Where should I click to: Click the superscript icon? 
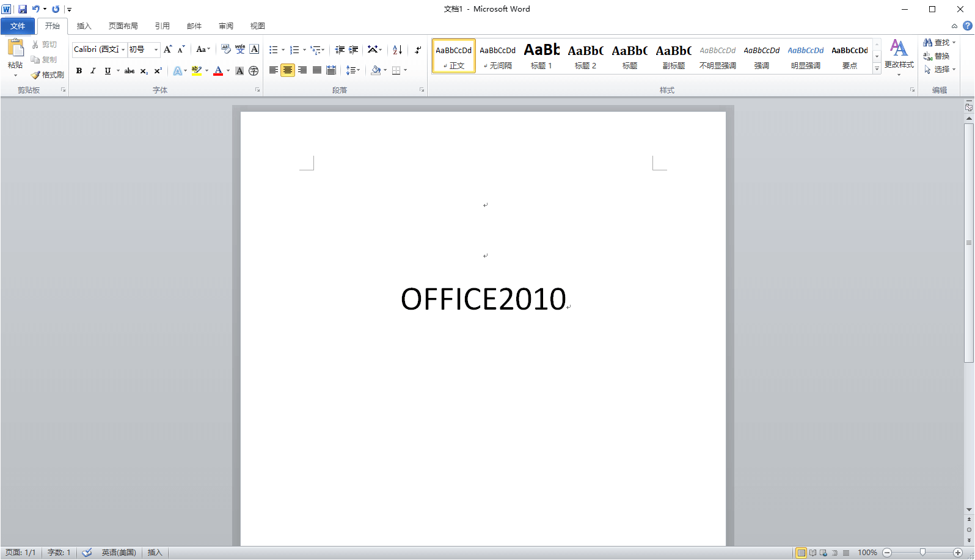click(158, 71)
